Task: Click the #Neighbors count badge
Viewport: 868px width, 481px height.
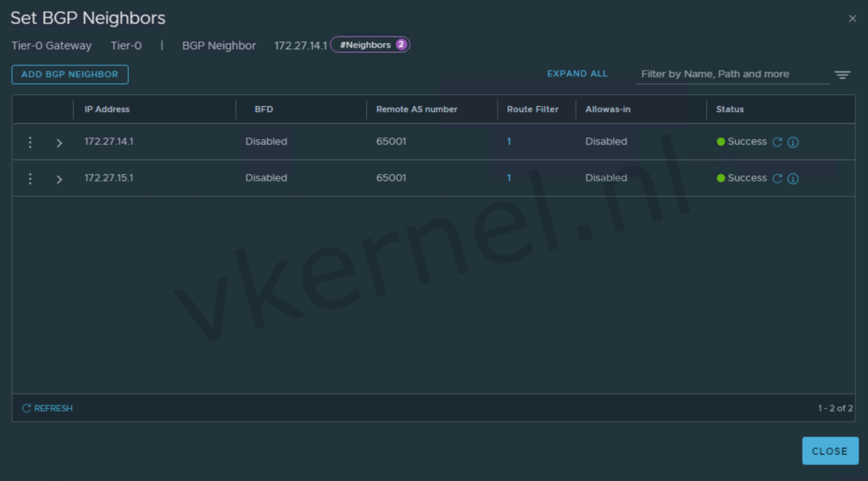Action: 370,45
